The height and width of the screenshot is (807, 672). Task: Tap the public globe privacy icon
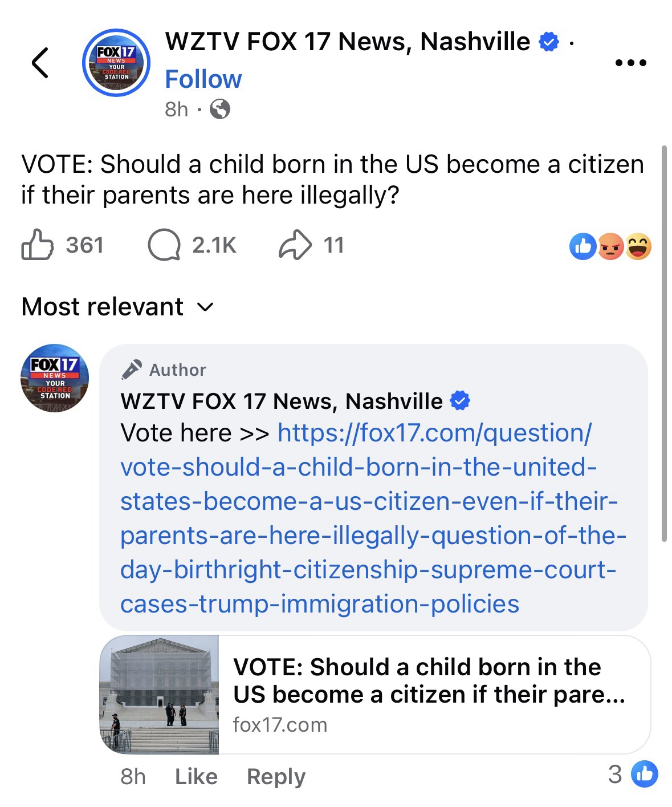[x=220, y=108]
